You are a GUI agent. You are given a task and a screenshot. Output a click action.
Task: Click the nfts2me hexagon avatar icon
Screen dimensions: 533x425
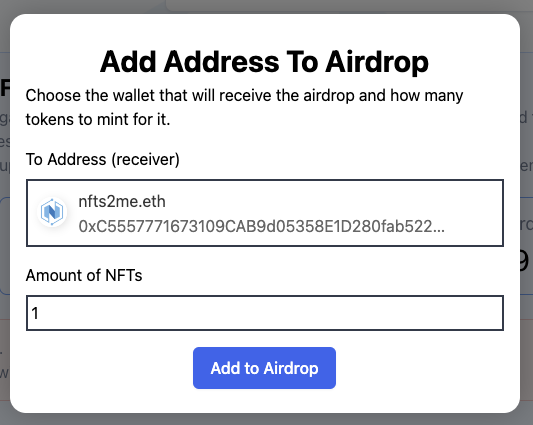pyautogui.click(x=52, y=212)
